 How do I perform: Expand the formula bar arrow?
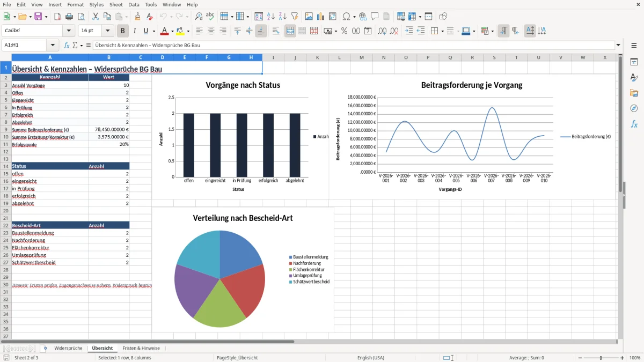tap(618, 45)
